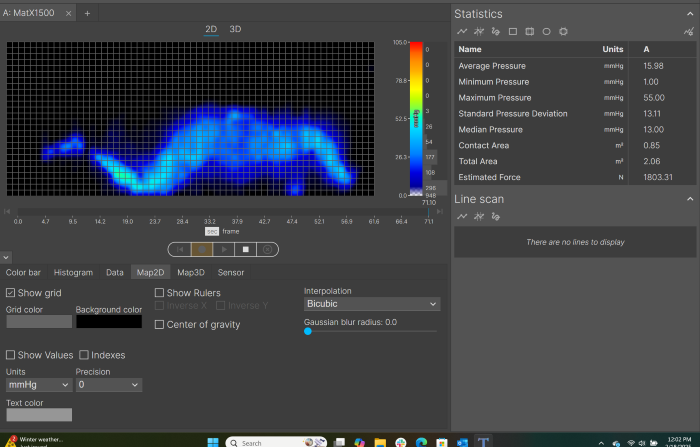This screenshot has height=447, width=700.
Task: Select the Maximum Pressure value 55.00
Action: (654, 97)
